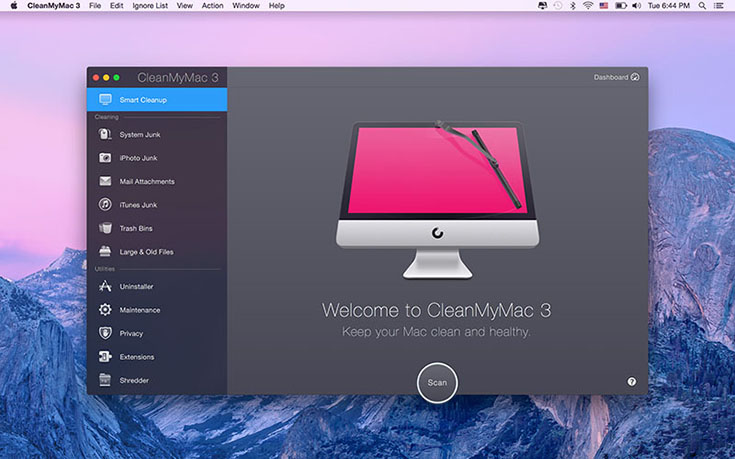735x459 pixels.
Task: Go to Uninstaller label
Action: (x=136, y=286)
